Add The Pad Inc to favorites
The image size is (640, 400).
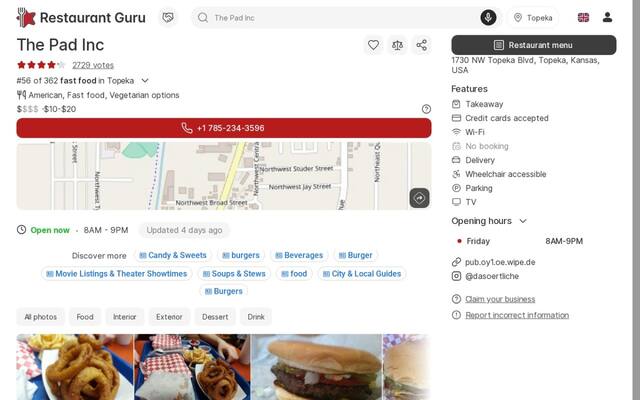click(x=373, y=45)
